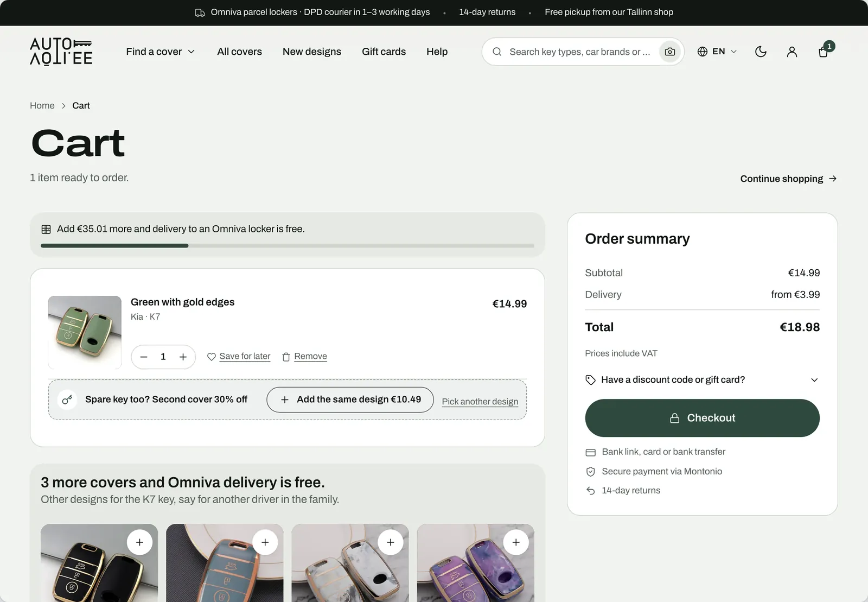Viewport: 868px width, 602px height.
Task: Click the Remove trash icon
Action: point(286,357)
